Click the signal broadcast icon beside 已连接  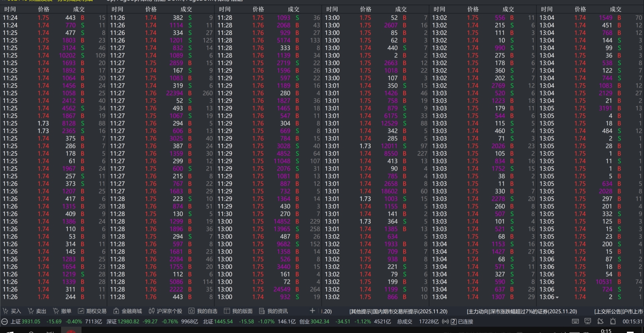445,322
